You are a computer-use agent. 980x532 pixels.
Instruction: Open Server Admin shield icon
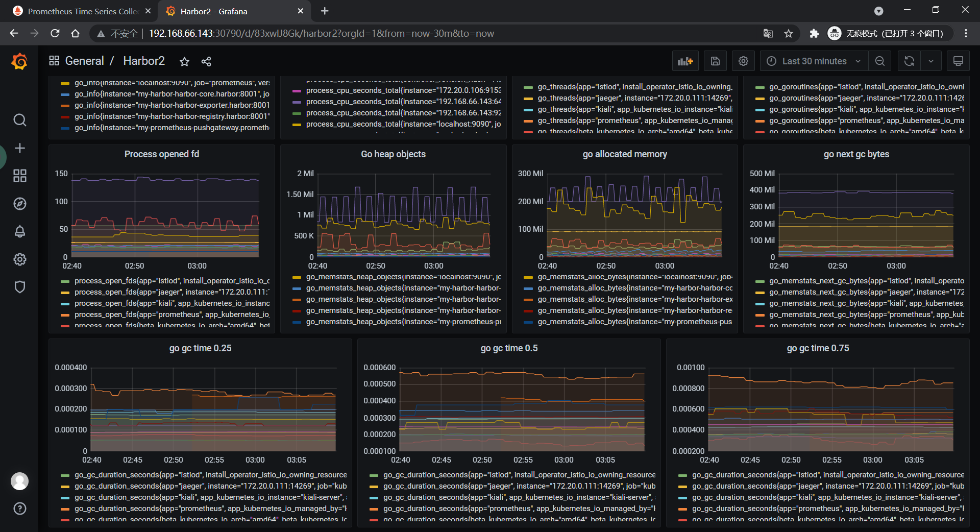pos(19,287)
